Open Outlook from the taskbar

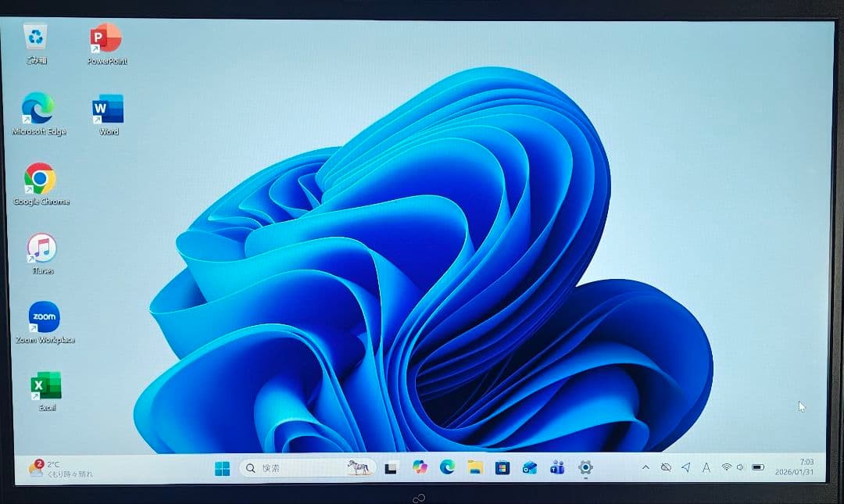pyautogui.click(x=530, y=467)
